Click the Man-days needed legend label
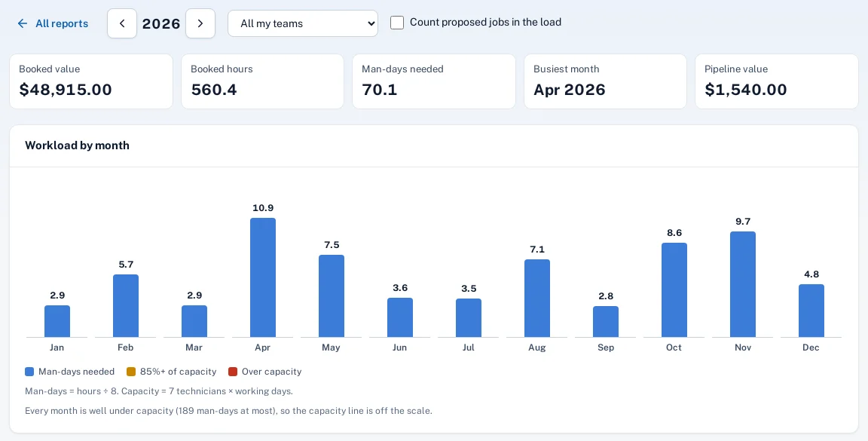Viewport: 868px width, 441px height. (x=76, y=372)
